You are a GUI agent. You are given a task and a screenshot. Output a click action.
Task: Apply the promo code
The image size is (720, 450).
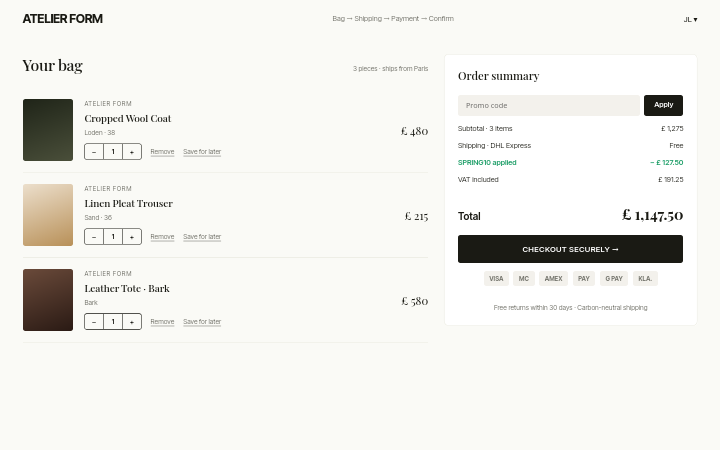click(x=663, y=105)
